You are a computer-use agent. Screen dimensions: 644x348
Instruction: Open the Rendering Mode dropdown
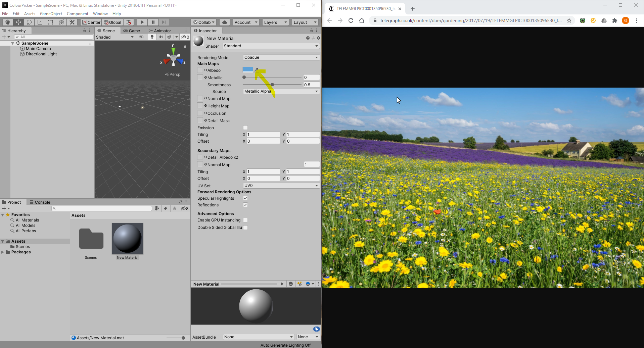281,57
